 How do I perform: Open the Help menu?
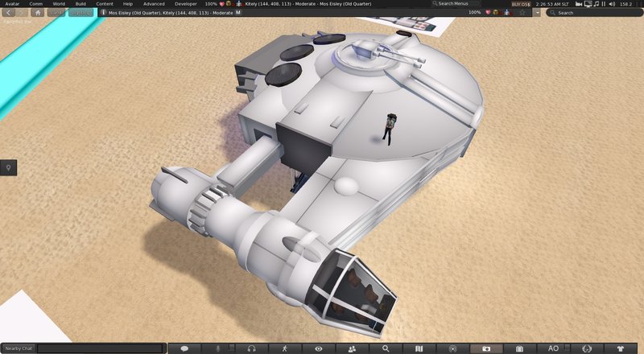click(x=128, y=4)
